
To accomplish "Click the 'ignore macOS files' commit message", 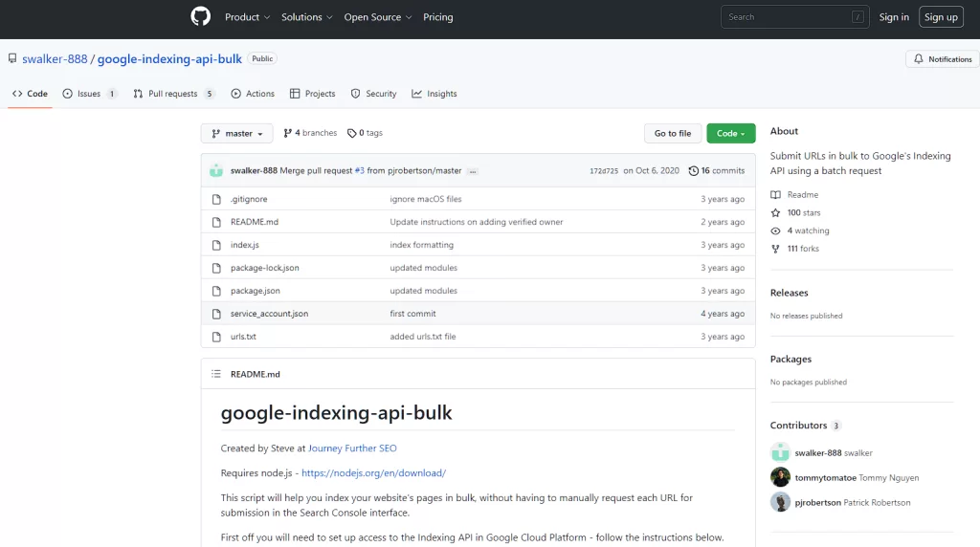I will click(x=426, y=199).
